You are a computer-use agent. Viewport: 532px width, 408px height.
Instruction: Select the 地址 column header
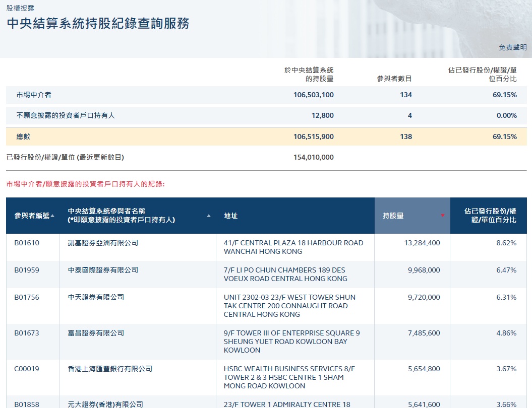231,216
